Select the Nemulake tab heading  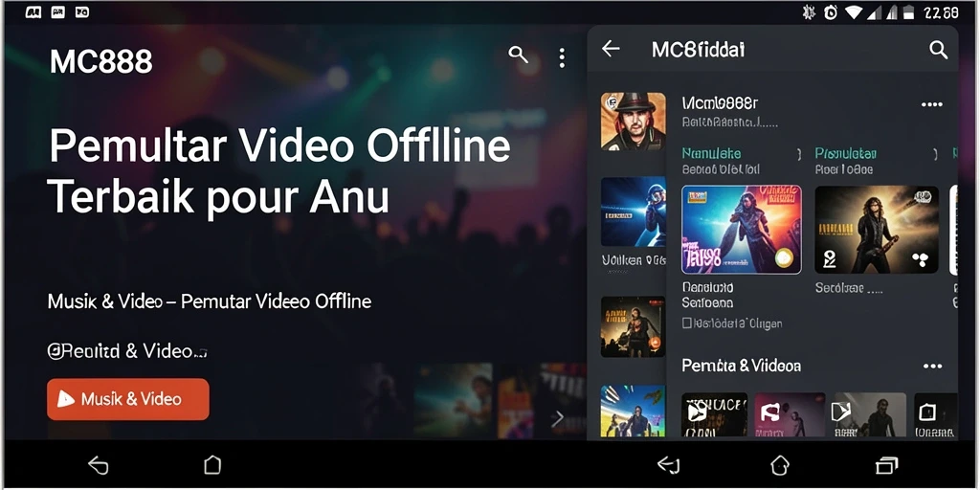(711, 153)
